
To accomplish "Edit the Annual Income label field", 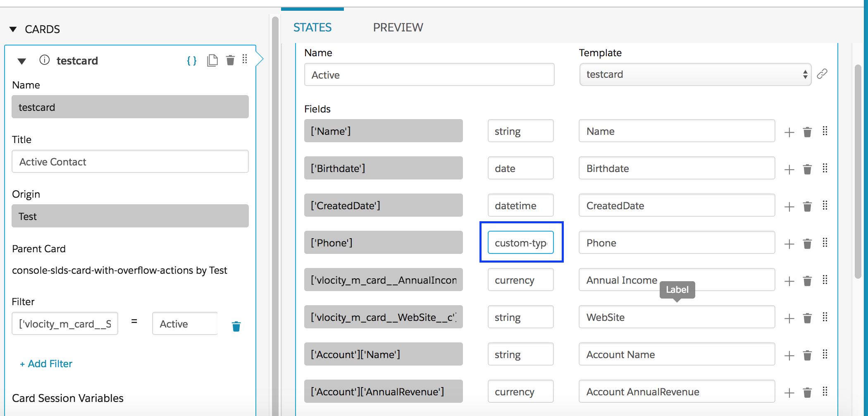I will 677,280.
